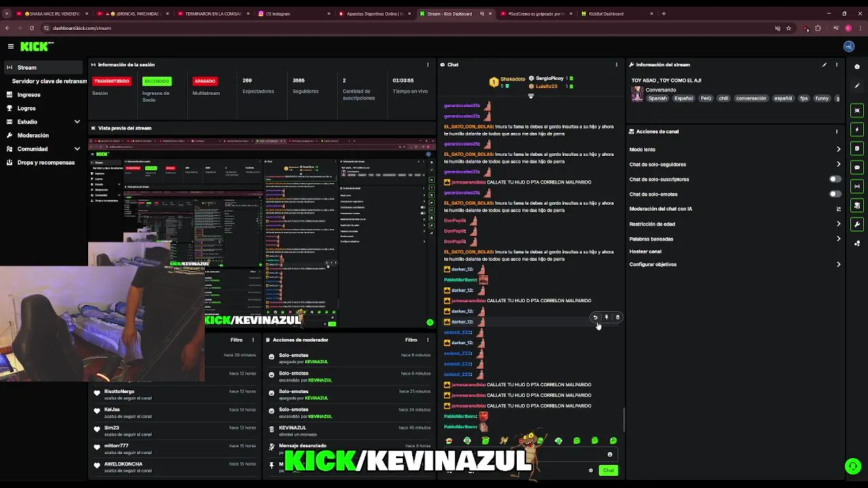Click the Perú tag chip
Screen dimensions: 868x488
click(x=705, y=98)
